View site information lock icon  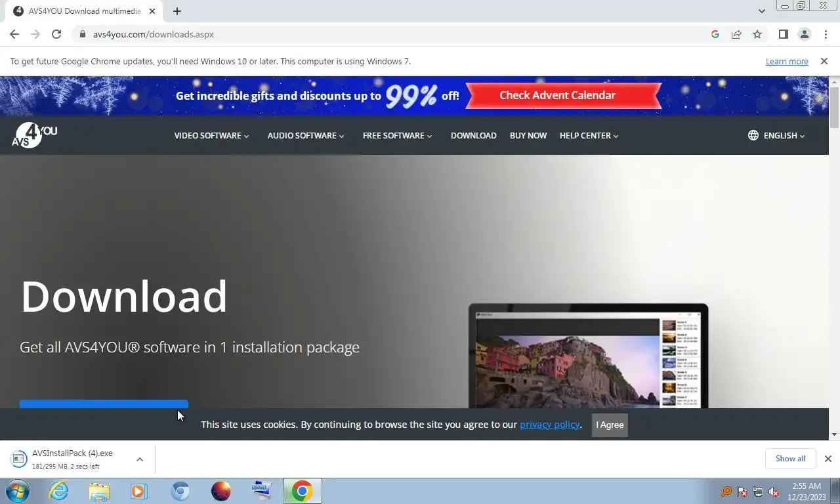82,34
